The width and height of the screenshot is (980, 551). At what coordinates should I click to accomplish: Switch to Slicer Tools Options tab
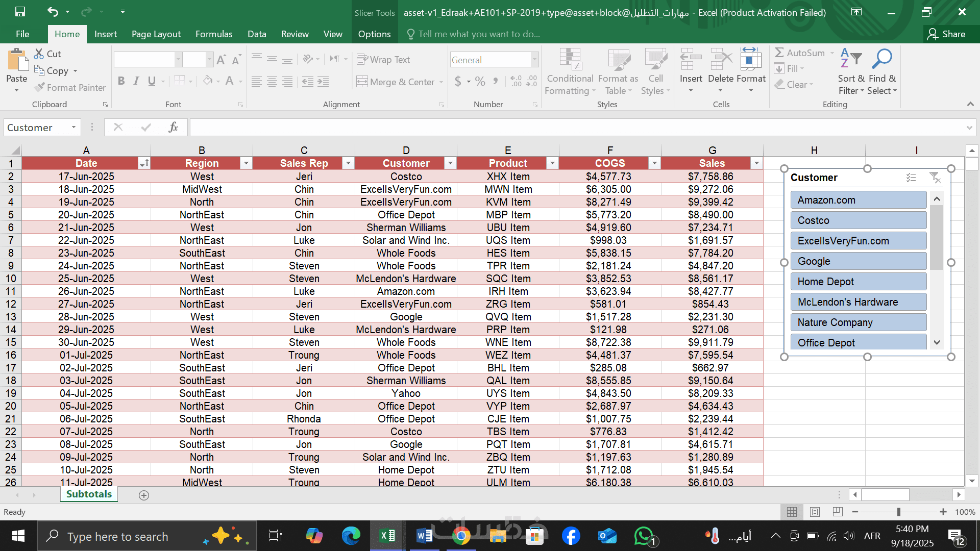[x=374, y=34]
